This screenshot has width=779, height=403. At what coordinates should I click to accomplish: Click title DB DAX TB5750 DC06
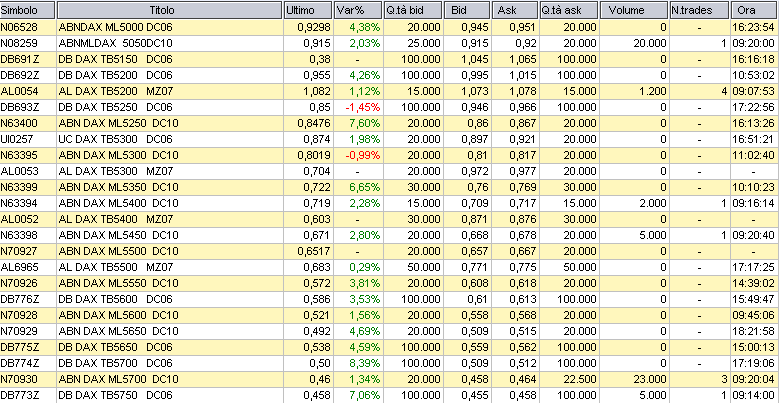tap(115, 395)
